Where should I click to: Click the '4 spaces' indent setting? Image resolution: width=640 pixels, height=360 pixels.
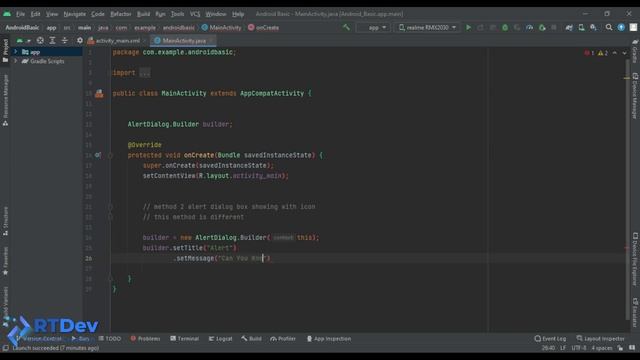(x=602, y=348)
